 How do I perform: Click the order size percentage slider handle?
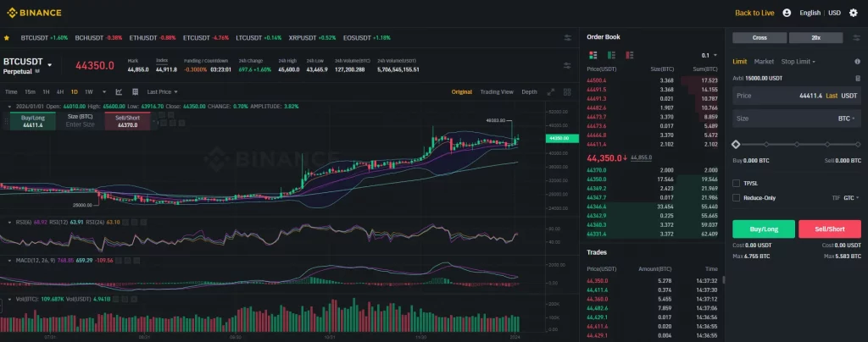[736, 145]
